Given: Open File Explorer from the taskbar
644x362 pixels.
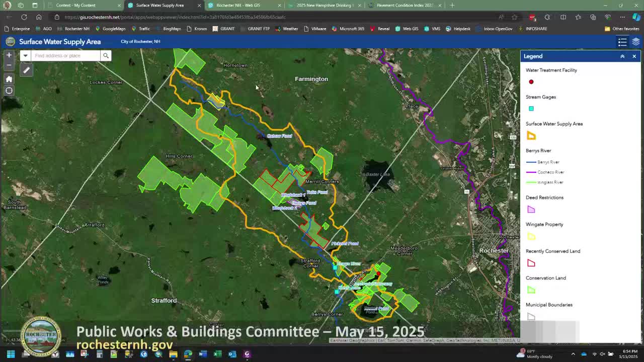Looking at the screenshot, I should point(173,354).
